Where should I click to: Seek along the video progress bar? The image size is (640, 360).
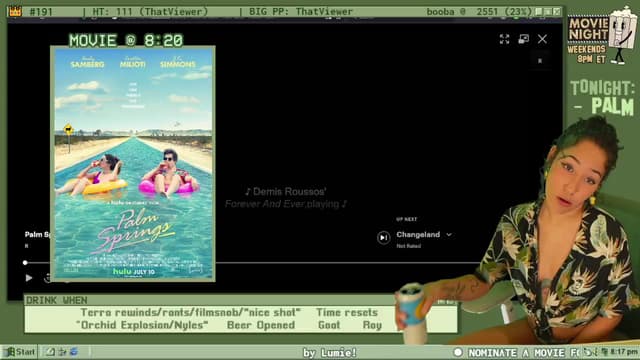[253, 262]
